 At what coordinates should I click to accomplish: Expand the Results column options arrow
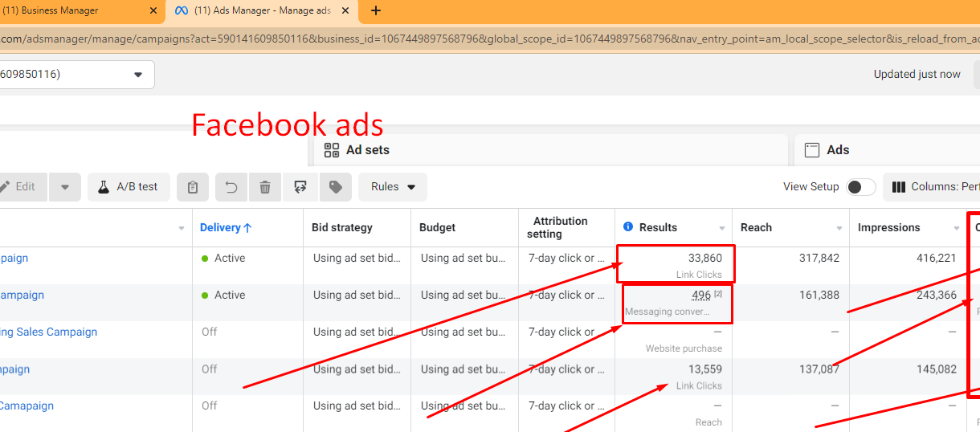722,229
